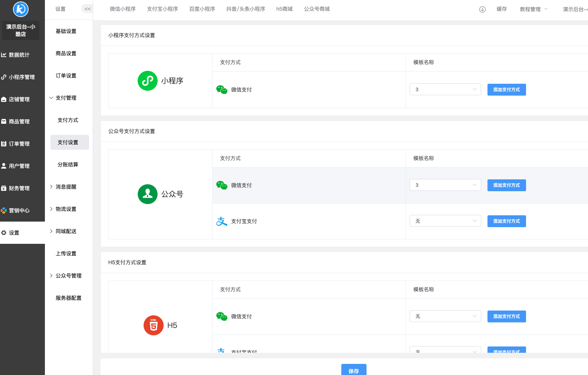Click the official account (公众号) green icon
This screenshot has height=375, width=588.
[148, 194]
